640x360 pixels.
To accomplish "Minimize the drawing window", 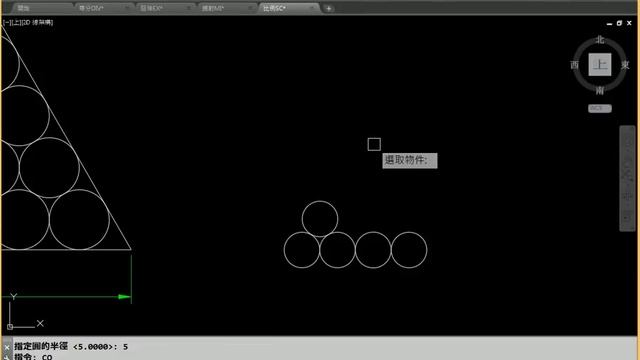I will (x=609, y=24).
